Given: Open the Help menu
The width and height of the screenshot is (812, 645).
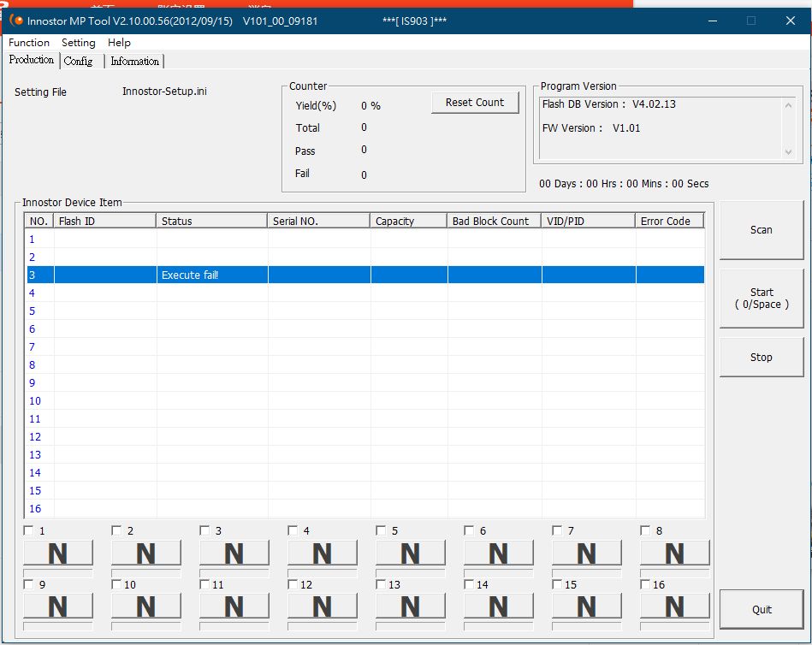Looking at the screenshot, I should pos(119,43).
